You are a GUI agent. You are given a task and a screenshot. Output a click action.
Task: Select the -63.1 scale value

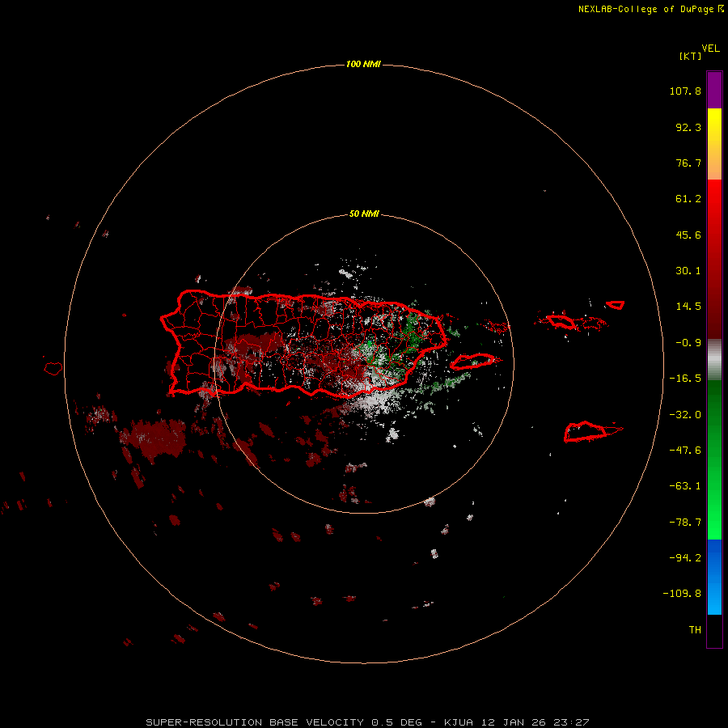tap(685, 486)
